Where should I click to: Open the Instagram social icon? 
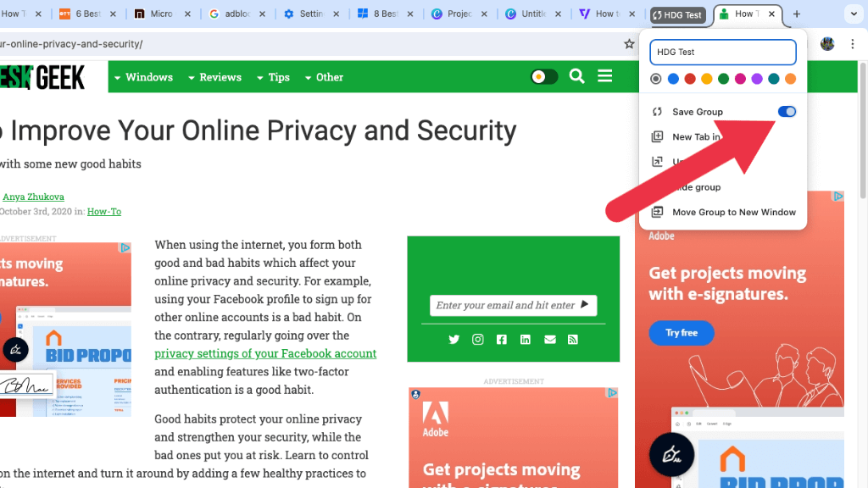[478, 340]
